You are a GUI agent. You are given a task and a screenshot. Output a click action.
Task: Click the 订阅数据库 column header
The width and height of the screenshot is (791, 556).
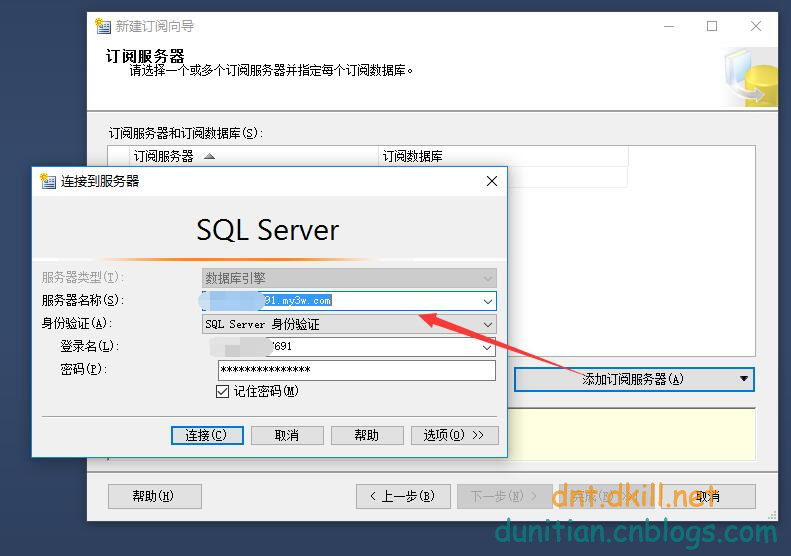pos(503,156)
